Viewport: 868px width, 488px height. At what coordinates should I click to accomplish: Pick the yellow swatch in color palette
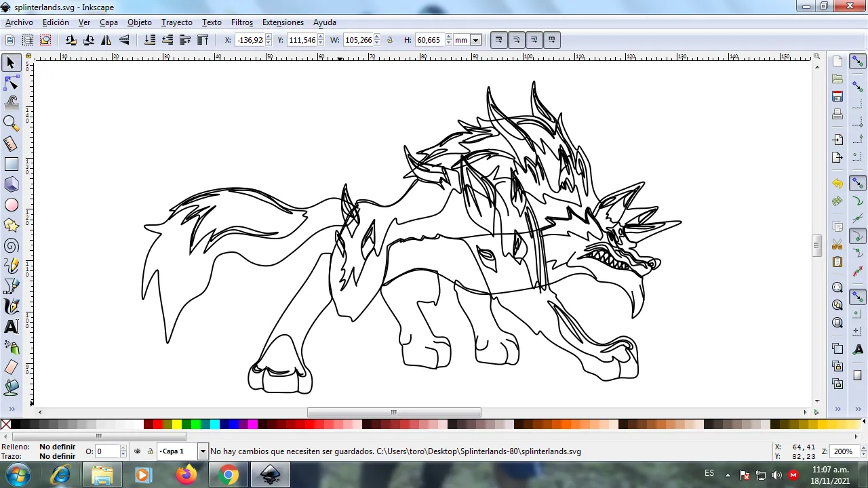click(x=176, y=425)
